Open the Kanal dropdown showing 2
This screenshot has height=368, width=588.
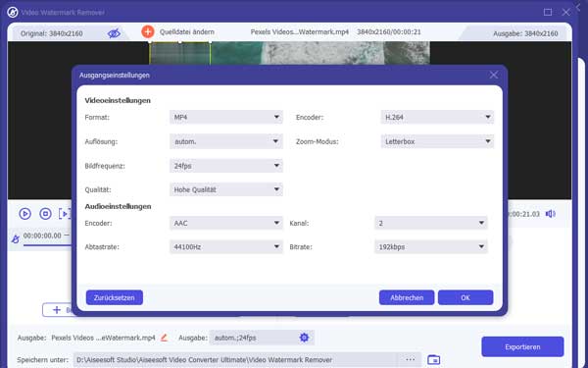[431, 223]
